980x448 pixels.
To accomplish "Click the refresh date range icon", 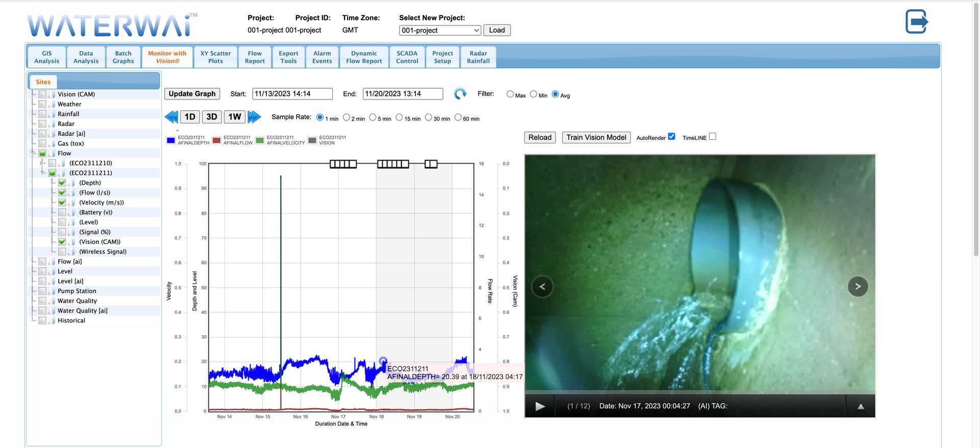I will tap(460, 94).
